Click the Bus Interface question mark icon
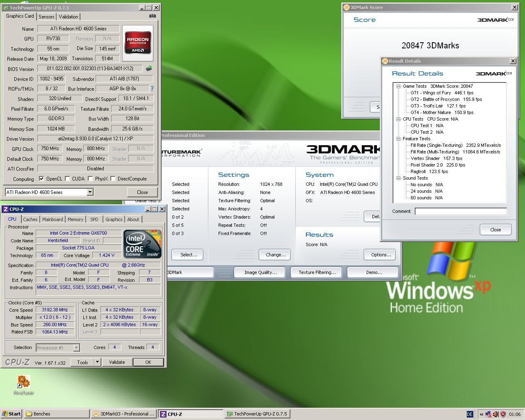Screen dimensions: 525x420 pos(152,89)
